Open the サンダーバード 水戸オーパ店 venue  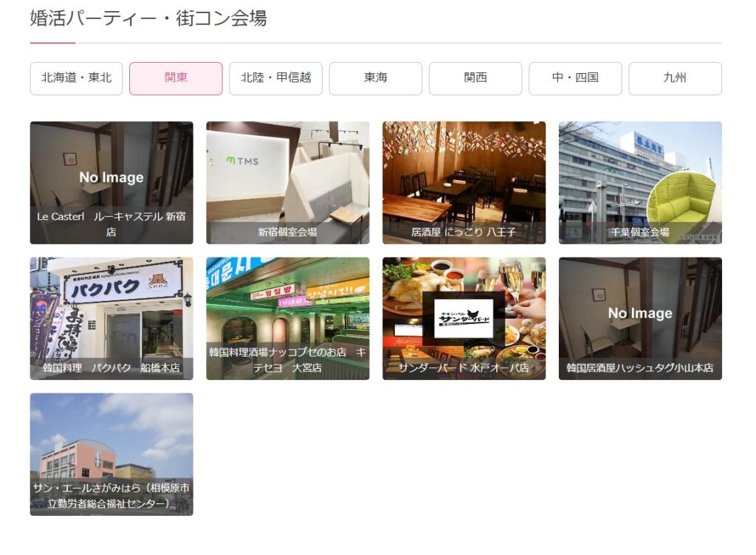click(464, 317)
